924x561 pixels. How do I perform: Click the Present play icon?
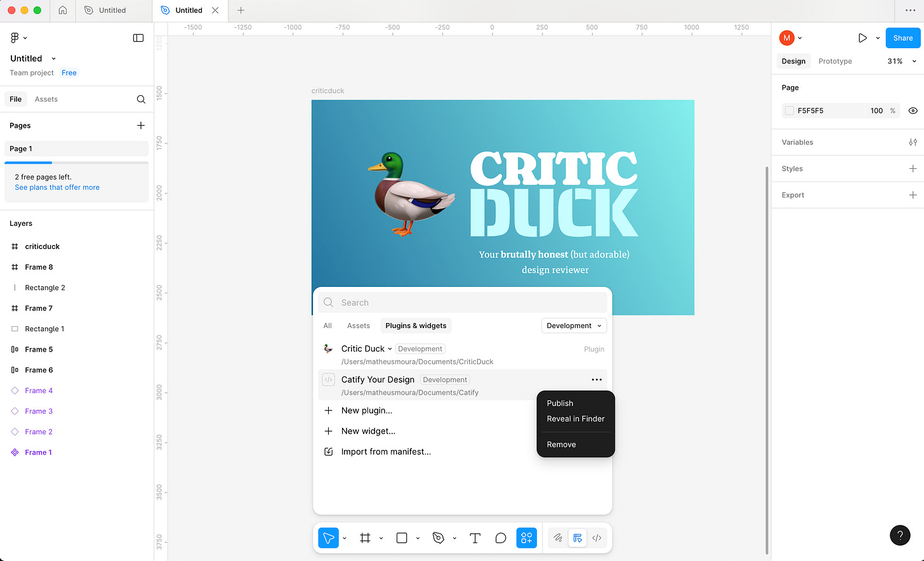[862, 38]
